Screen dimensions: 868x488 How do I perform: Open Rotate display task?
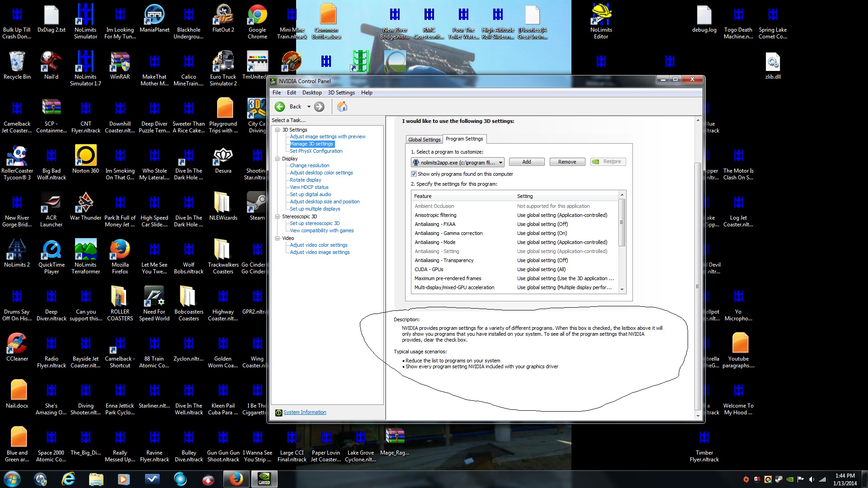[x=305, y=180]
